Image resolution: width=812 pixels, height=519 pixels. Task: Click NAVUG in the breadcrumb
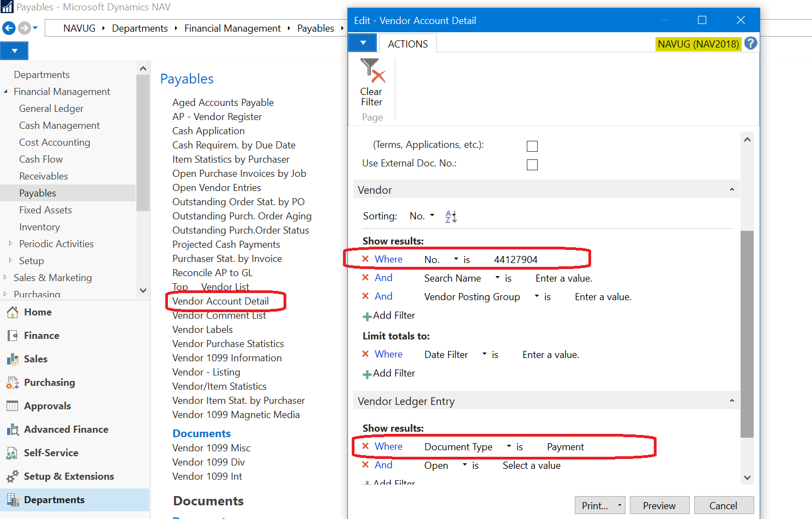pyautogui.click(x=79, y=28)
